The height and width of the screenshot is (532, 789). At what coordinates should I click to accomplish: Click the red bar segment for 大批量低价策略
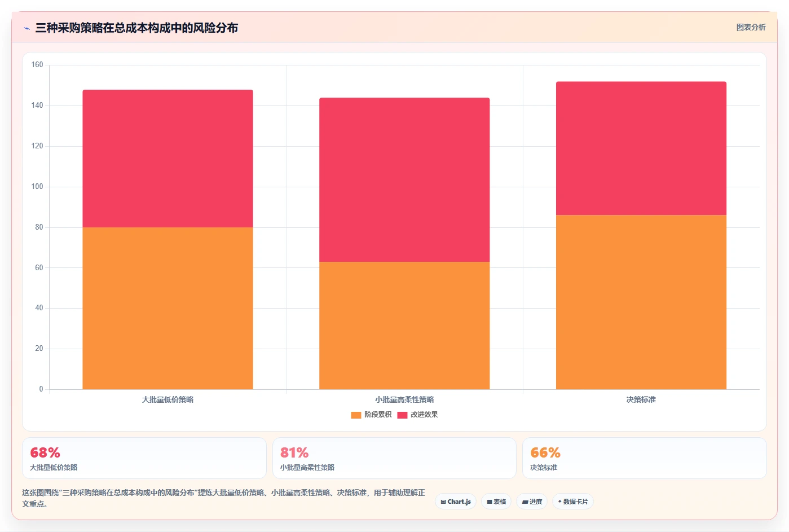click(x=168, y=159)
